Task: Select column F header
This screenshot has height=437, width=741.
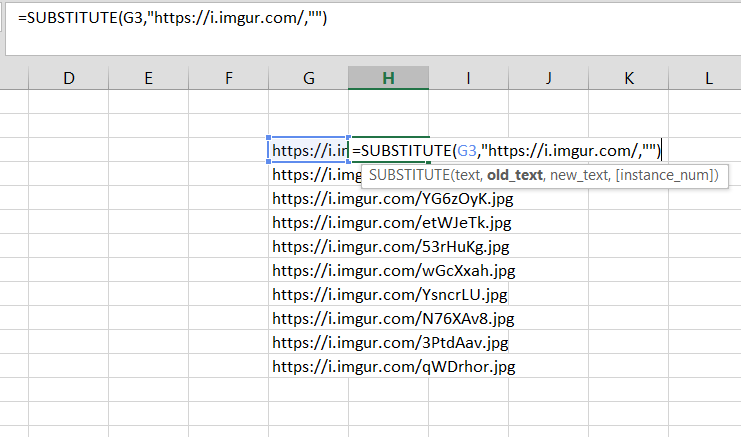Action: [x=229, y=77]
